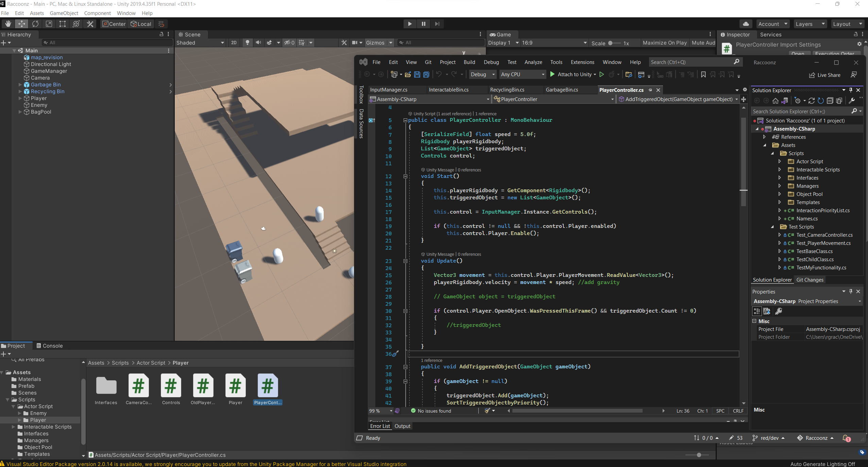Open the Layers dropdown in Unity

coord(810,24)
